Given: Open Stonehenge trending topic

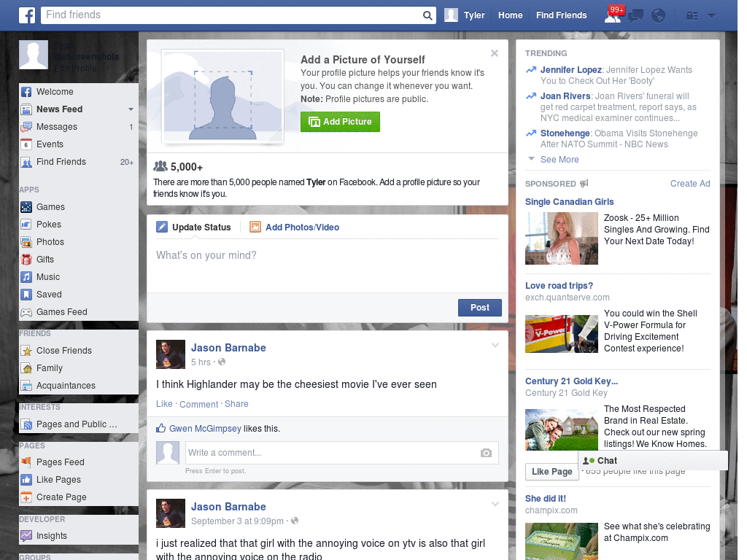Looking at the screenshot, I should click(565, 133).
